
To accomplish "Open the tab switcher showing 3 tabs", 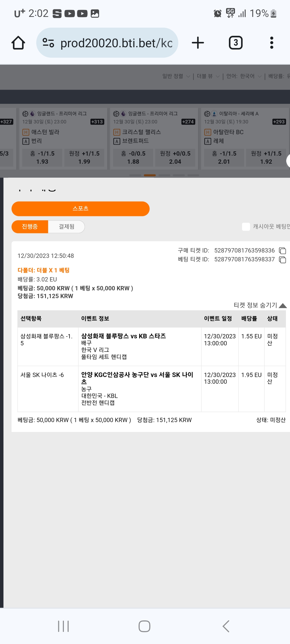I will tap(236, 43).
